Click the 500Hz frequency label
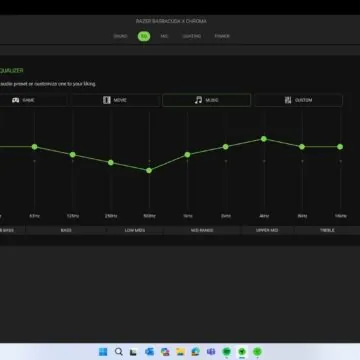The height and width of the screenshot is (360, 360). coord(149,216)
